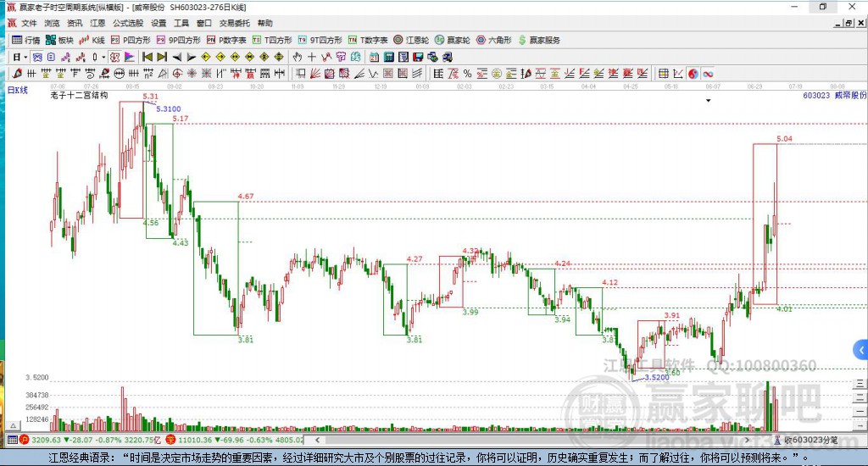This screenshot has width=868, height=466.
Task: Open the 交易委托 menu
Action: (x=234, y=23)
